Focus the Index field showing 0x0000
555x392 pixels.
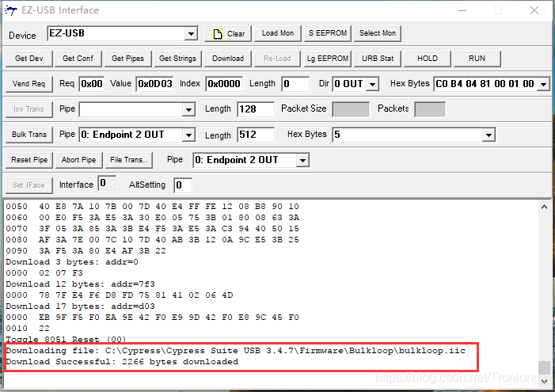point(224,84)
